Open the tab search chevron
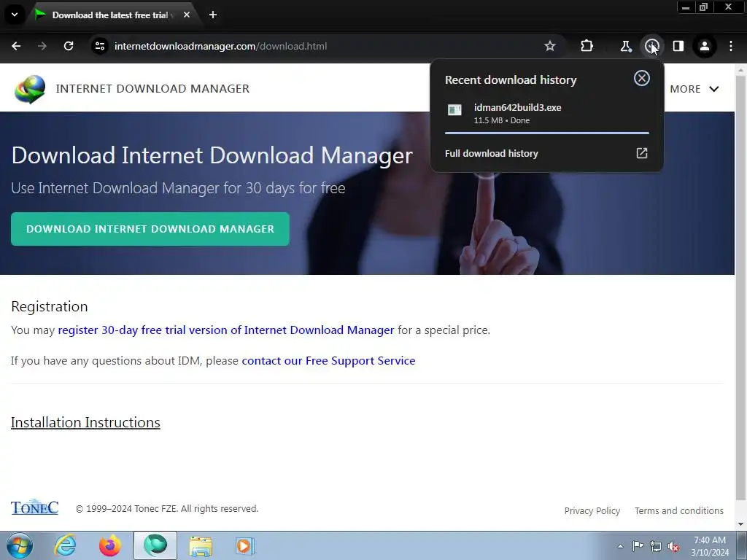747x560 pixels. (15, 15)
